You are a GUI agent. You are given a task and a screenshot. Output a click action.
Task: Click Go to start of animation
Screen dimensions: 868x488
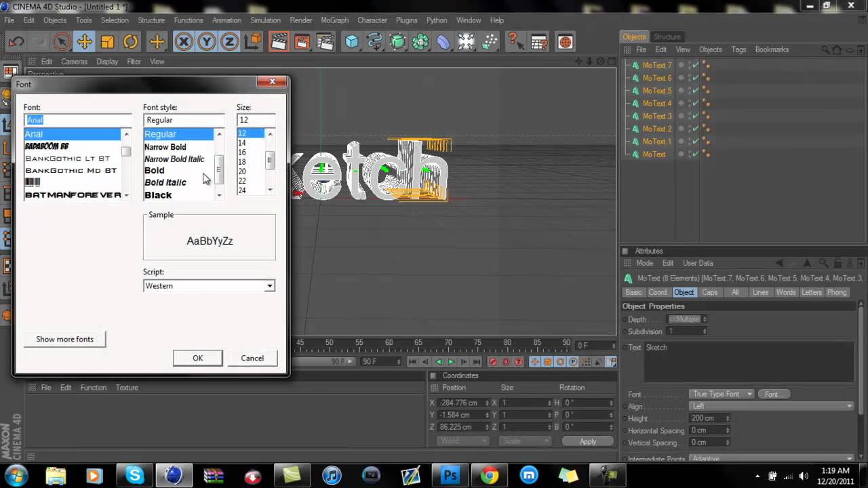point(412,362)
